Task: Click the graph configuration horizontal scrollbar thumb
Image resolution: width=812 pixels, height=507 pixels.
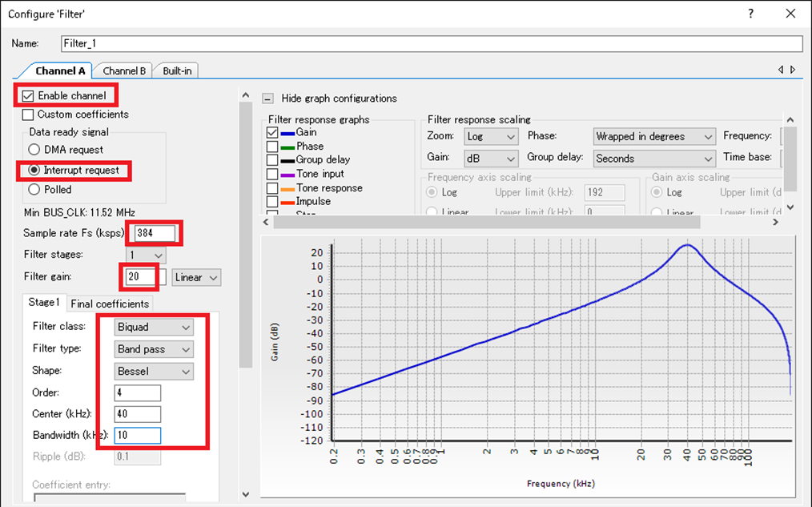Action: 487,223
